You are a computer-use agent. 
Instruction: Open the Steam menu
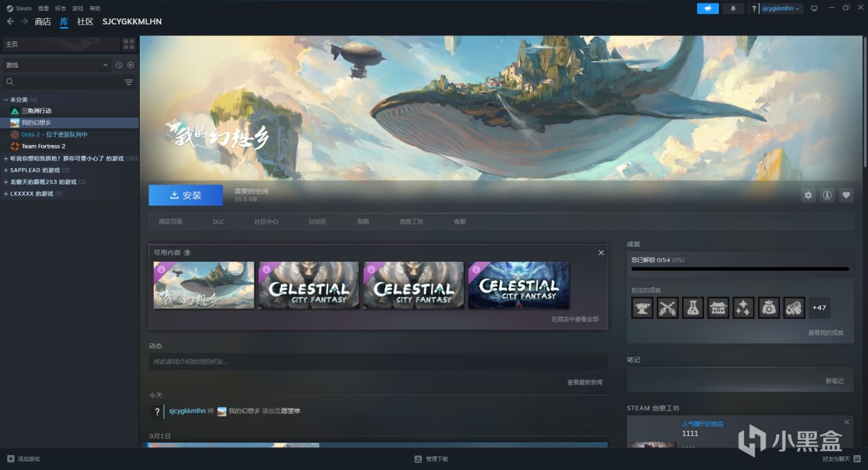coord(19,8)
